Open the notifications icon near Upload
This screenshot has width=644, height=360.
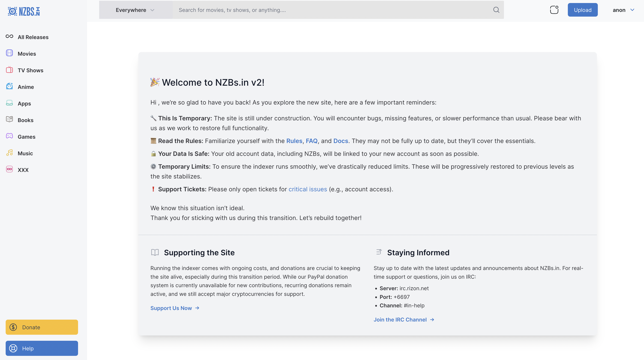(554, 10)
